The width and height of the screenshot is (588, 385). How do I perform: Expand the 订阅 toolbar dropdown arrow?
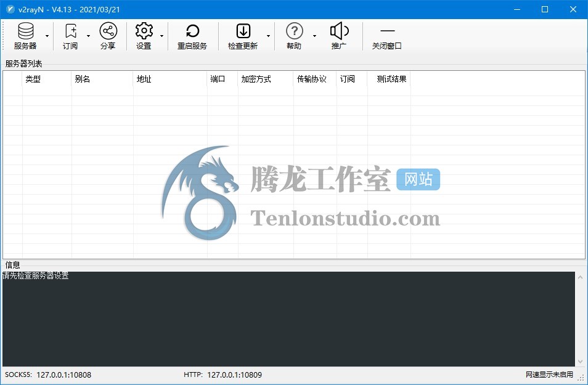point(89,36)
